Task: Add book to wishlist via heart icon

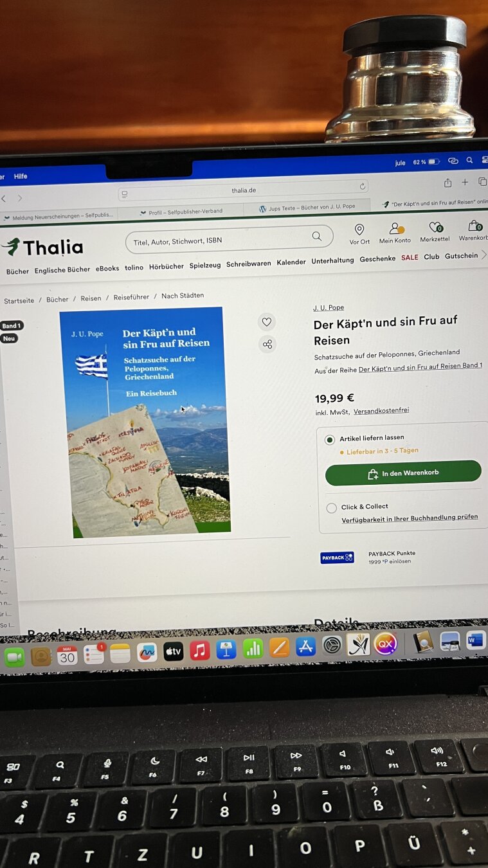Action: [267, 322]
